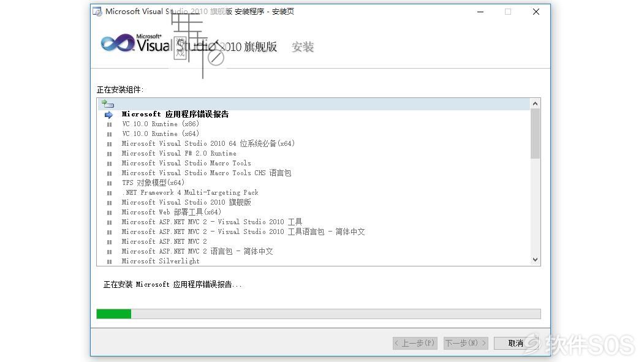Click pending icon beside Microsoft Web 部署工具(x64)
This screenshot has height=362, width=644.
click(109, 213)
